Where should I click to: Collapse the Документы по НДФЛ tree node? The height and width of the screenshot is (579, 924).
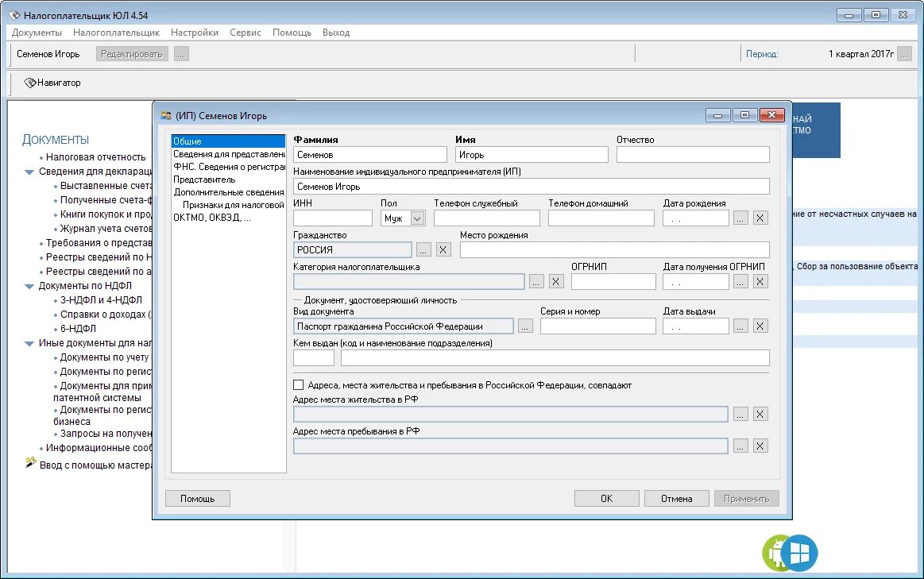[29, 286]
